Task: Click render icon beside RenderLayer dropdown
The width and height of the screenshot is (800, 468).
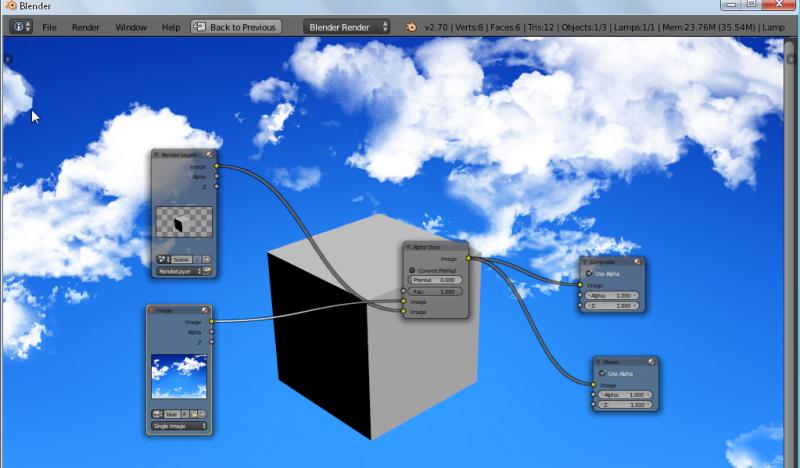Action: 207,272
